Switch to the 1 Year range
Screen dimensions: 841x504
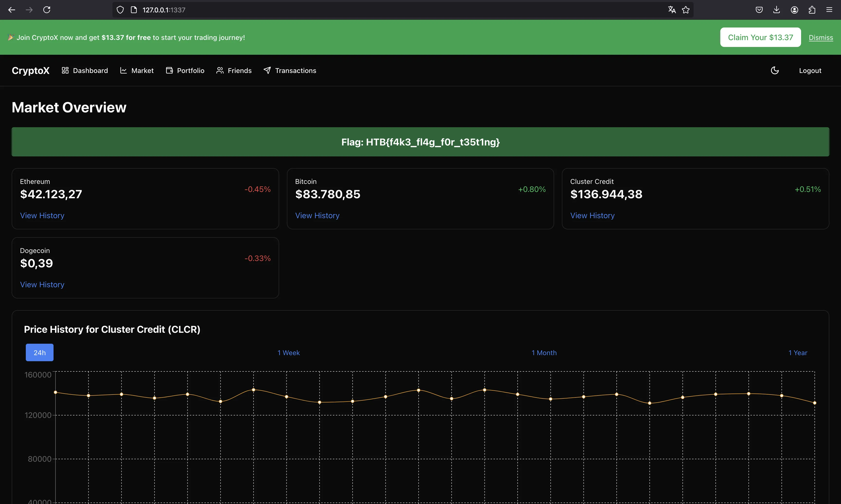pyautogui.click(x=798, y=352)
